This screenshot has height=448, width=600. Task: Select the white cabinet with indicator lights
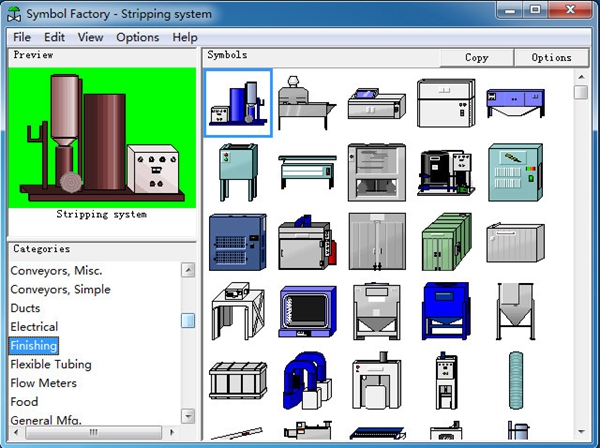pyautogui.click(x=446, y=103)
